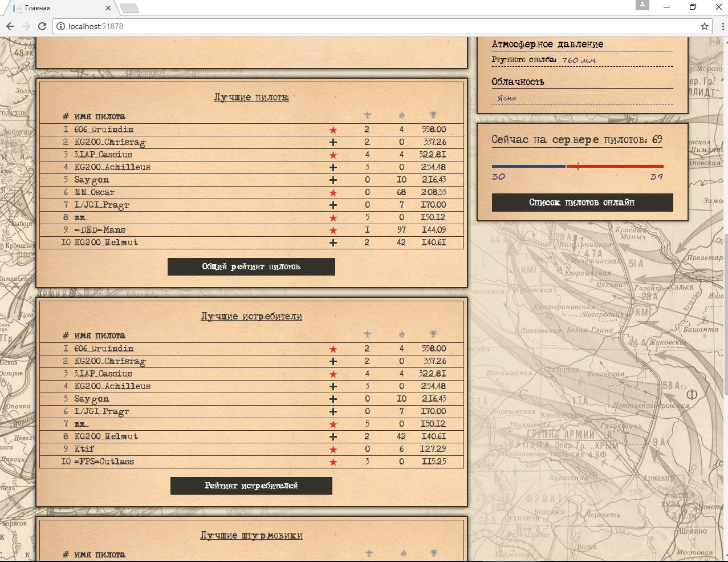The image size is (728, 562).
Task: Reload the localhost page
Action: click(42, 26)
